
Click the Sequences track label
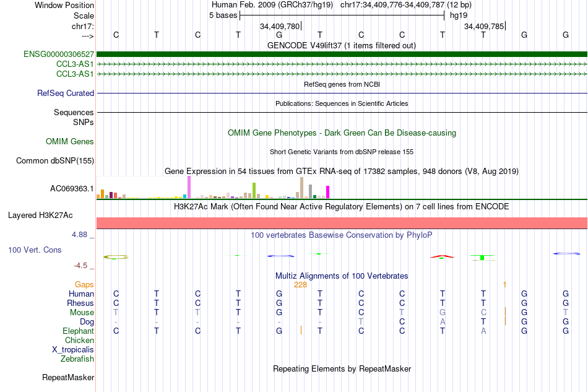pos(74,112)
